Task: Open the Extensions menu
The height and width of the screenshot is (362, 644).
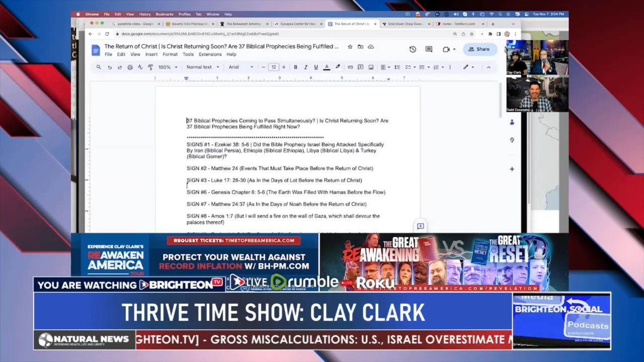Action: [x=210, y=54]
